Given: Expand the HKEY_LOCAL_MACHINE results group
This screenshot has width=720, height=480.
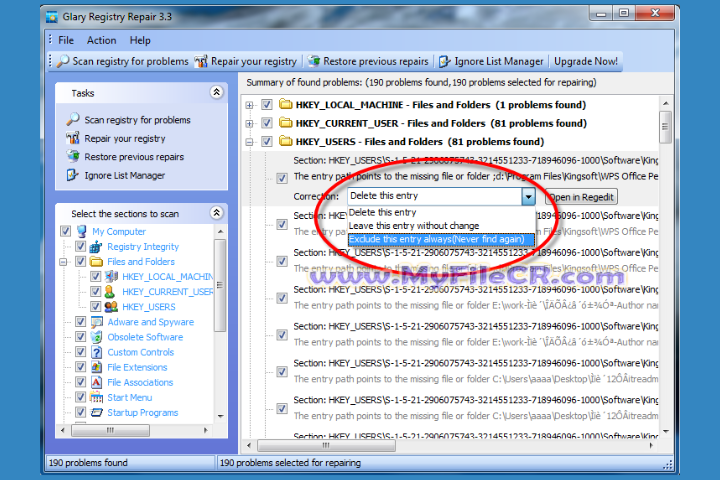Looking at the screenshot, I should click(x=249, y=105).
